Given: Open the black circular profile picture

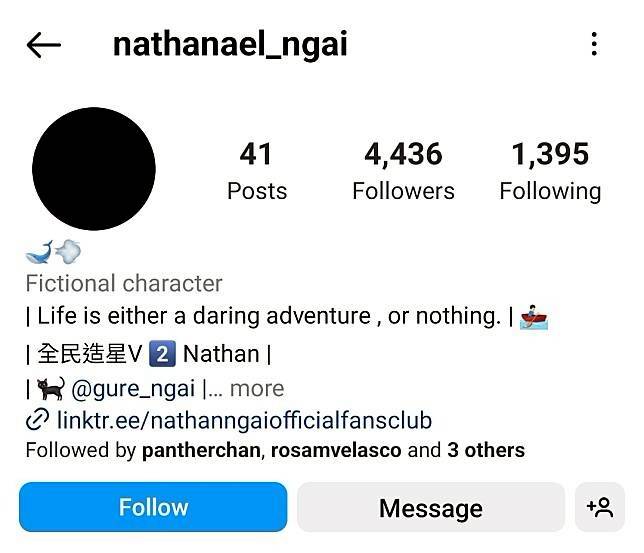Looking at the screenshot, I should (94, 169).
